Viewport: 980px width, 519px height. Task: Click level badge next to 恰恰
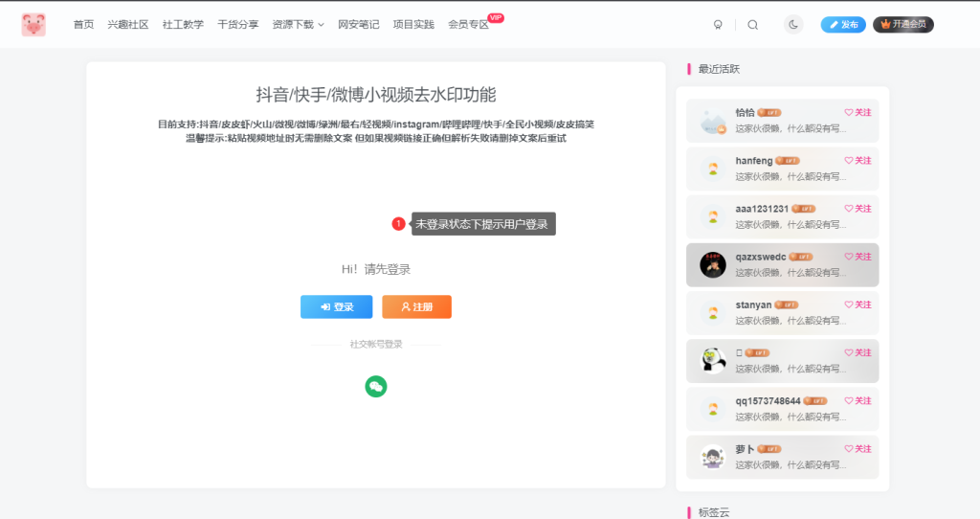pyautogui.click(x=769, y=113)
